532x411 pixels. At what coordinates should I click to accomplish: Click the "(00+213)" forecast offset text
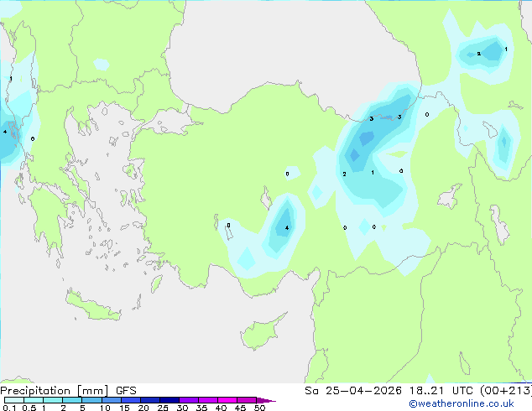click(x=506, y=391)
